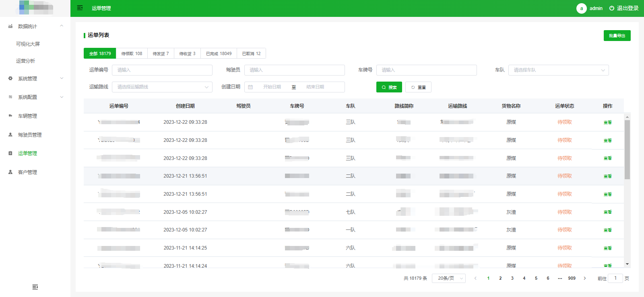Collapse the 数据统计 menu group

tap(62, 26)
